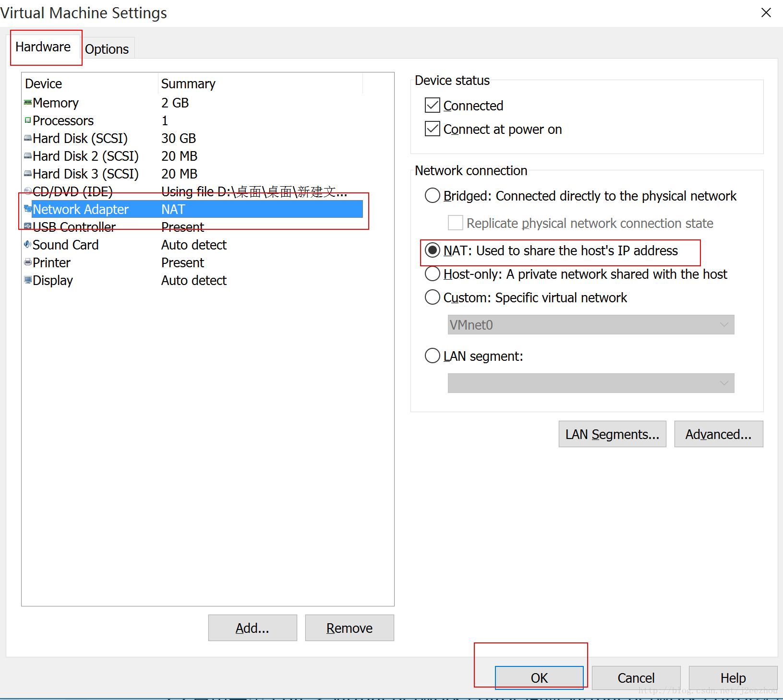The width and height of the screenshot is (783, 700).
Task: Select the CD/DVD (IDE) row
Action: point(193,191)
